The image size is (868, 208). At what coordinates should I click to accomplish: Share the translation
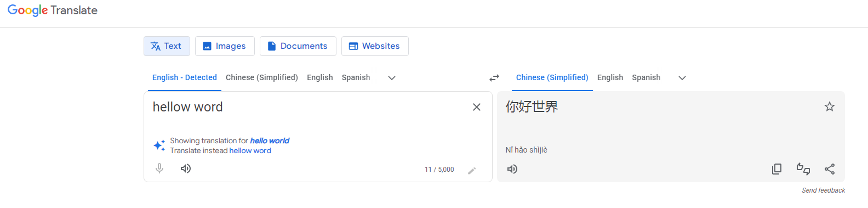pyautogui.click(x=830, y=169)
